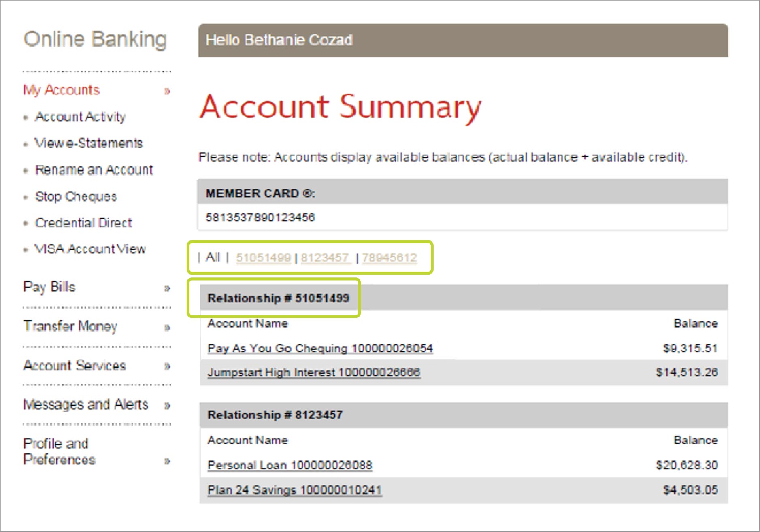
Task: Open Plan 24 Savings account
Action: [295, 490]
